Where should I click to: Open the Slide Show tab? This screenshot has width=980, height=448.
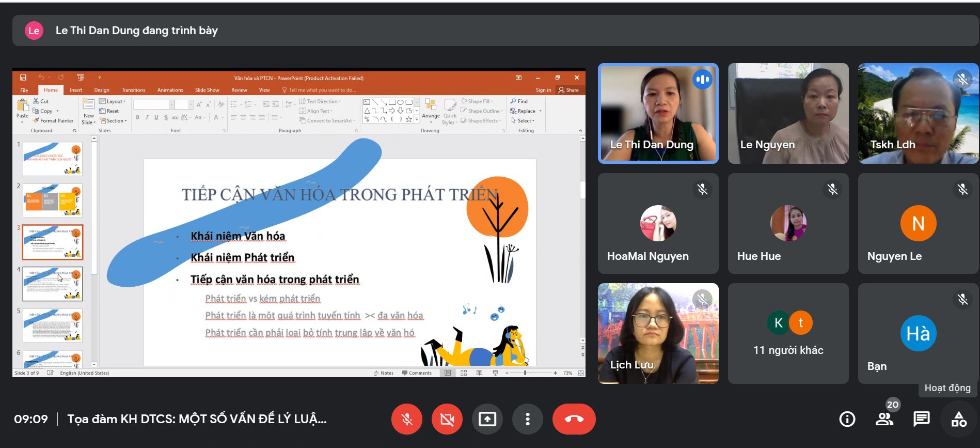(207, 90)
